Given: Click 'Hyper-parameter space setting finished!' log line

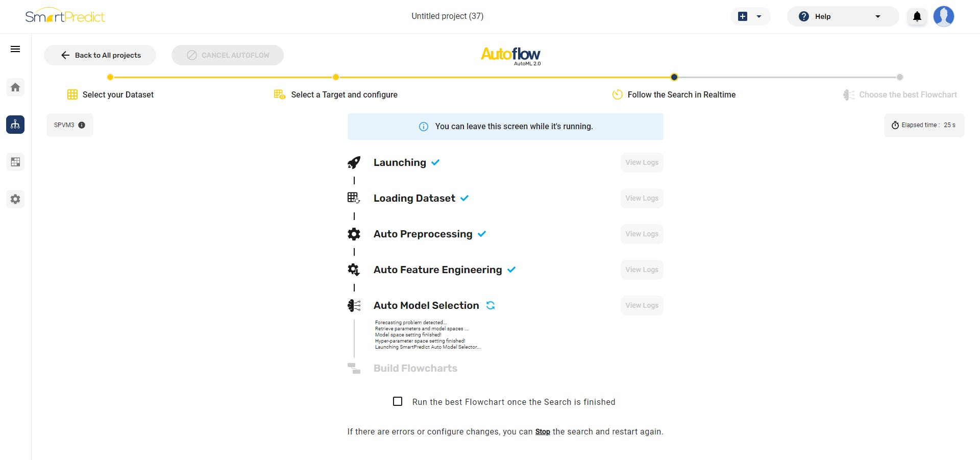Looking at the screenshot, I should point(420,341).
